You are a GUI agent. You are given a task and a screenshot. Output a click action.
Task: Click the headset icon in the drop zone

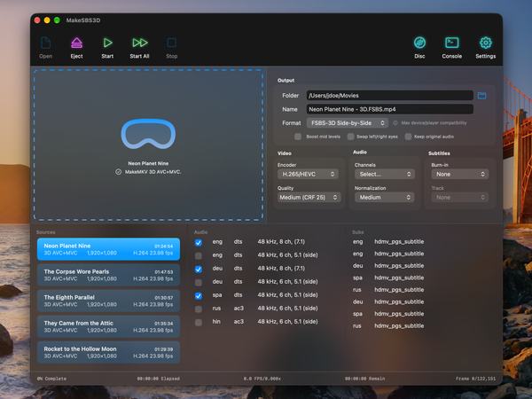pyautogui.click(x=148, y=134)
